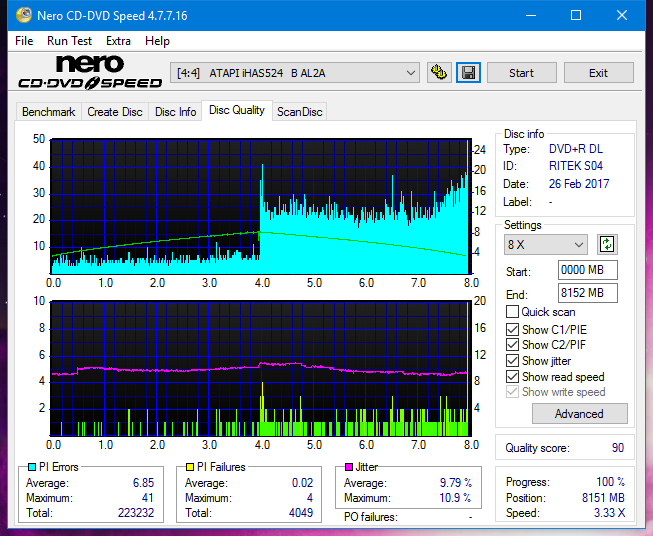Select the Disc Quality tab
Image resolution: width=653 pixels, height=536 pixels.
pos(237,110)
